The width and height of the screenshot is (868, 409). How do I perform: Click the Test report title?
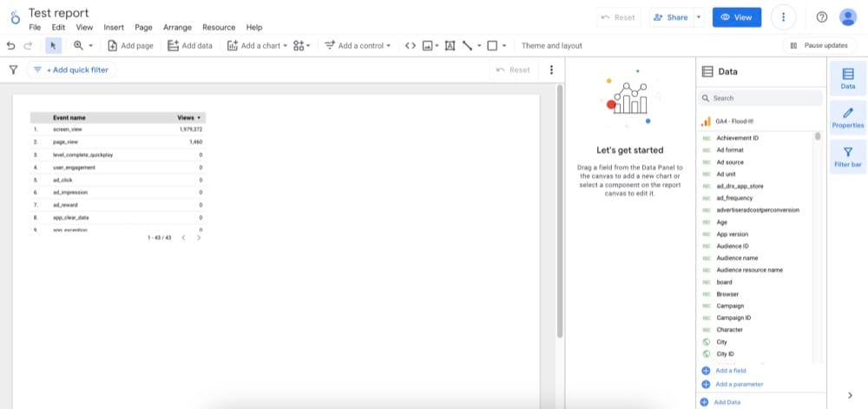pos(59,13)
